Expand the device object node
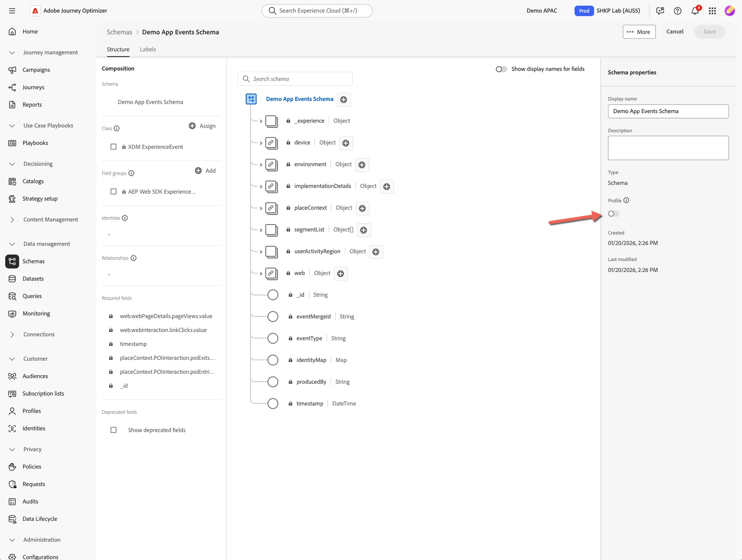742x560 pixels. click(261, 143)
